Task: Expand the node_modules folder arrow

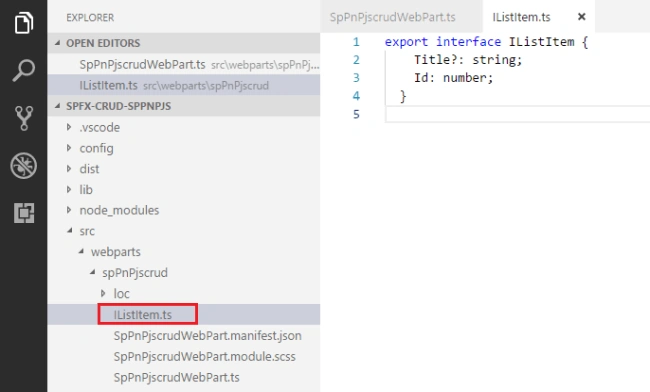Action: click(69, 210)
